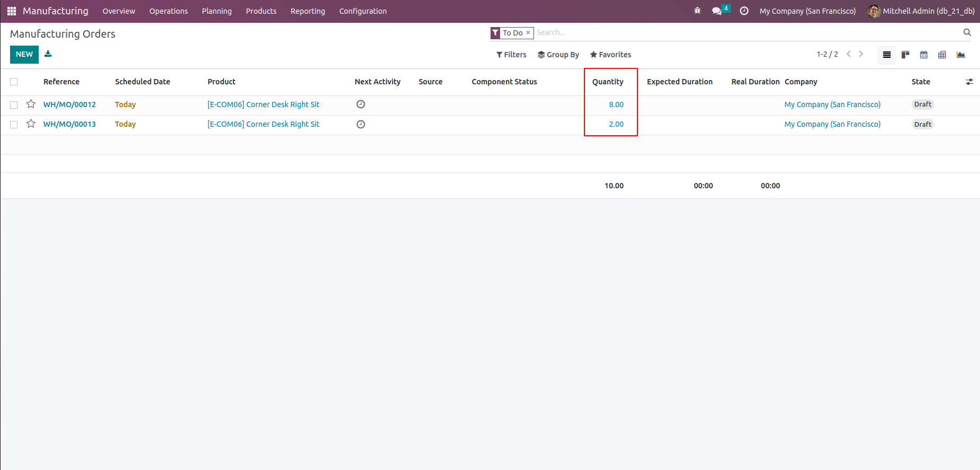Open the Configuration menu
Viewport: 980px width, 470px height.
[363, 11]
